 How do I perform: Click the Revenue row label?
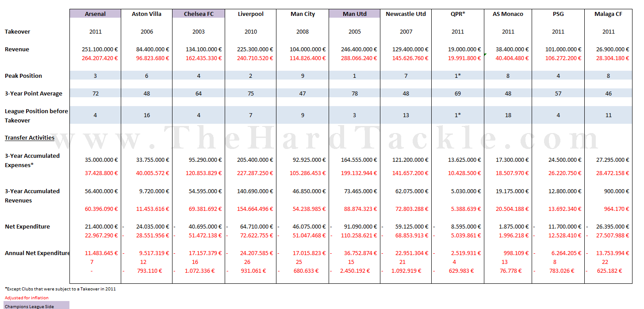(17, 50)
